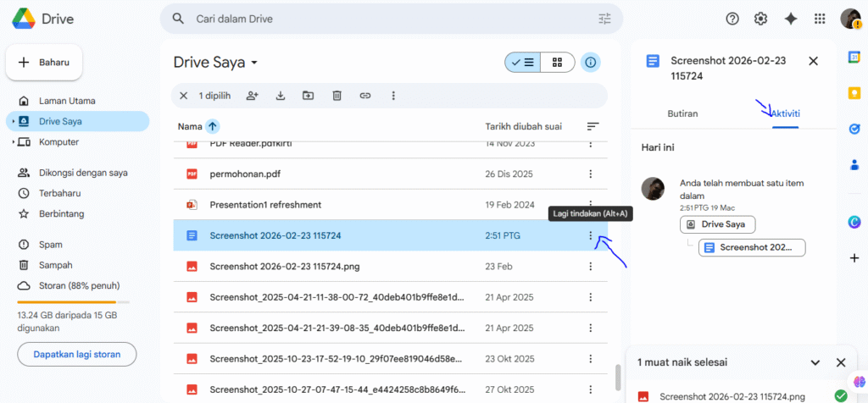Image resolution: width=868 pixels, height=403 pixels.
Task: Expand the Komputer tree item
Action: pyautogui.click(x=14, y=142)
